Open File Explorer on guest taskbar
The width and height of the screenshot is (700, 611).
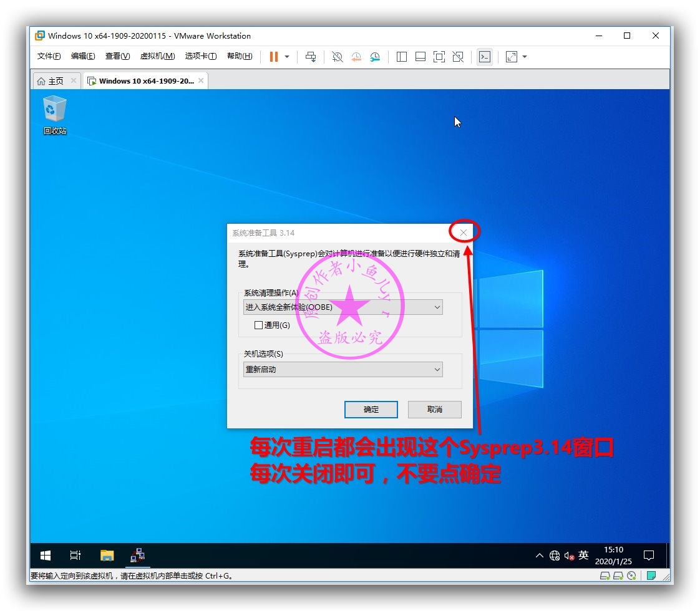click(x=107, y=556)
